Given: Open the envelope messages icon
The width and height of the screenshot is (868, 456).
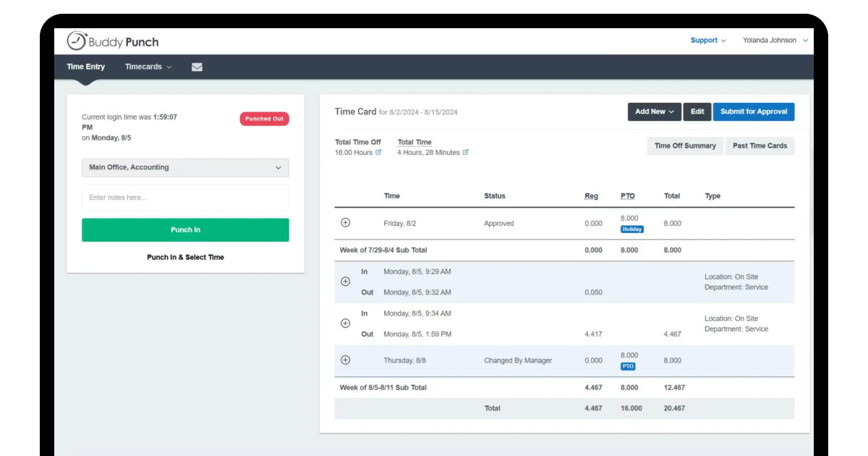Looking at the screenshot, I should (197, 67).
